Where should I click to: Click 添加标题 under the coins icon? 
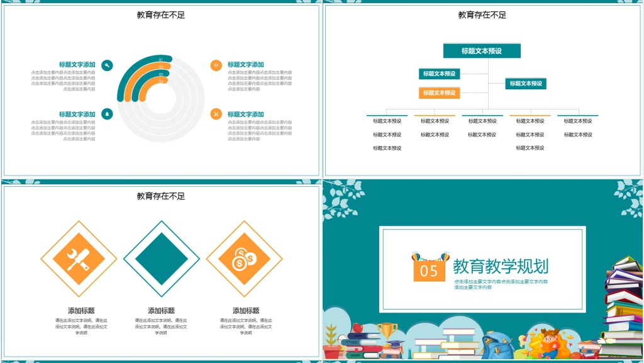pos(246,311)
